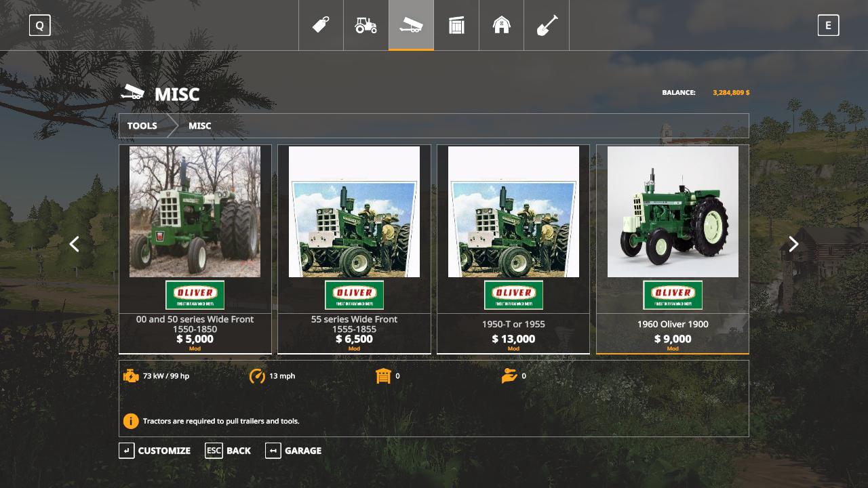This screenshot has height=488, width=868.
Task: Open the pallet objects category icon
Action: coord(456,25)
